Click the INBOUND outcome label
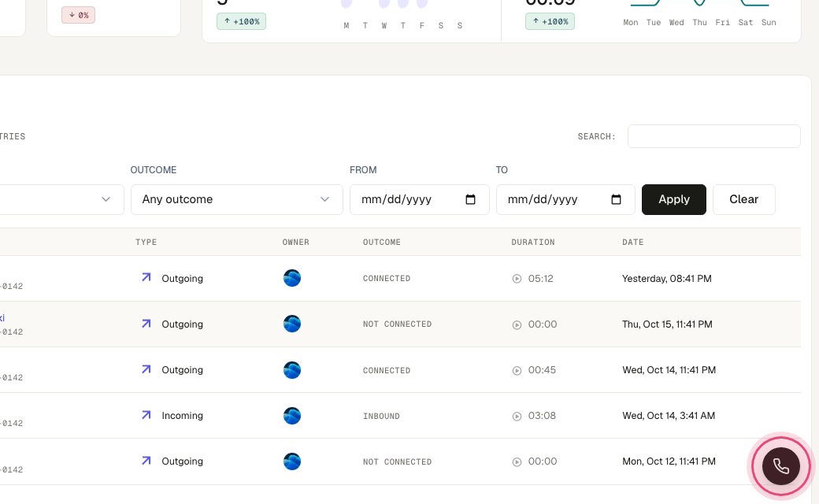 click(x=381, y=417)
